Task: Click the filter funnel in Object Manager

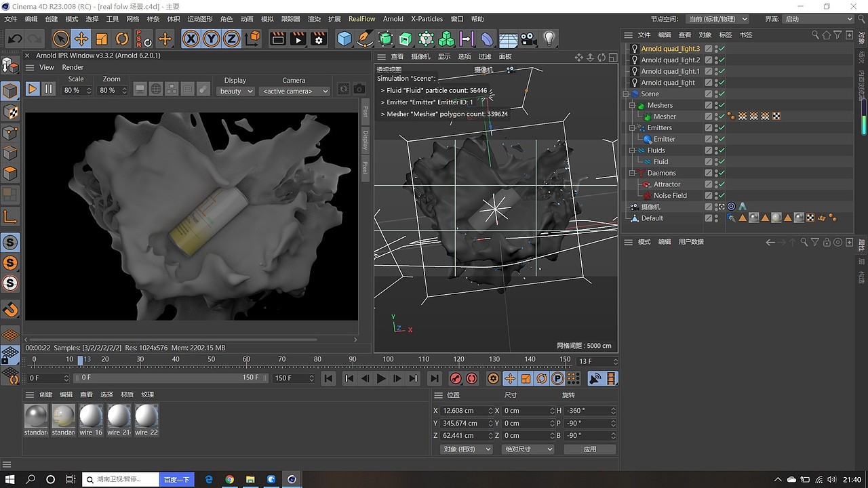Action: click(837, 35)
